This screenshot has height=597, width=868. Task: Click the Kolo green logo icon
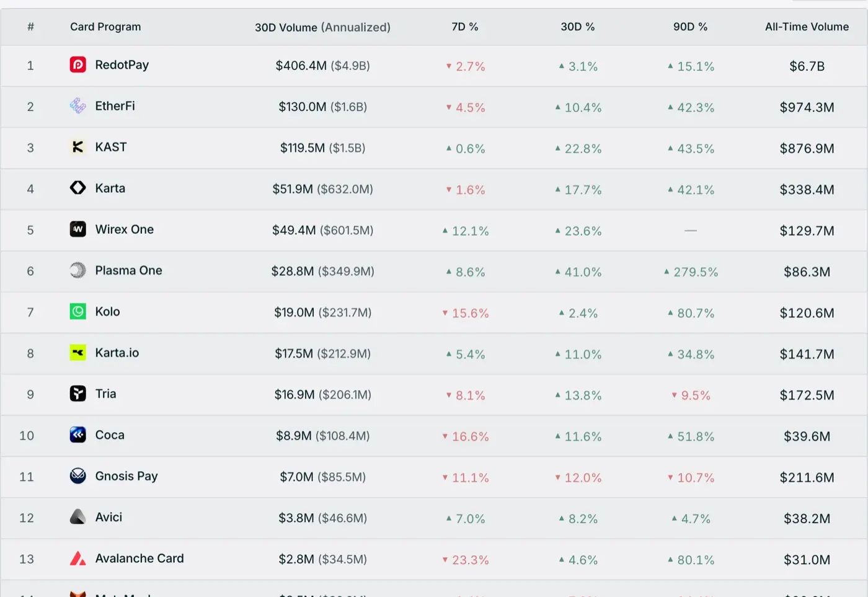click(x=78, y=311)
